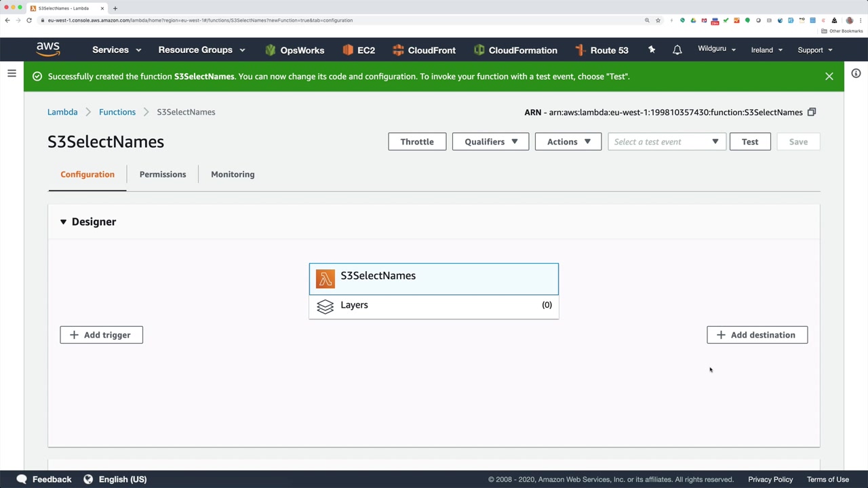868x488 pixels.
Task: Open the OpsWorks shortcut in the navbar
Action: coord(294,50)
